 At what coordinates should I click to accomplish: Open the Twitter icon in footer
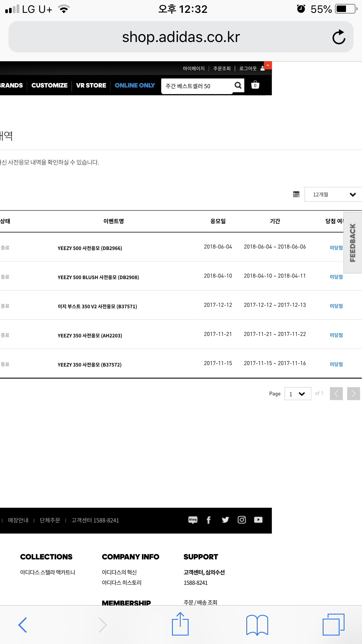[225, 520]
